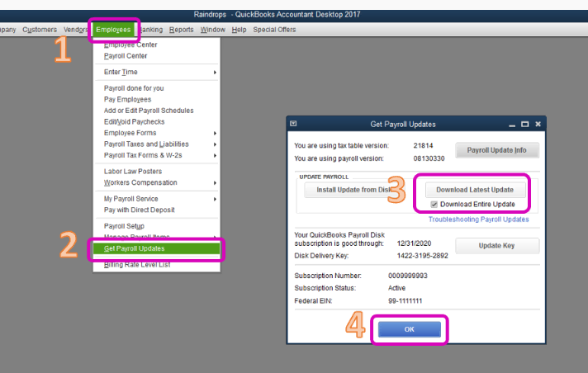The width and height of the screenshot is (588, 373).
Task: Close the Get Payroll Updates dialog
Action: click(538, 124)
